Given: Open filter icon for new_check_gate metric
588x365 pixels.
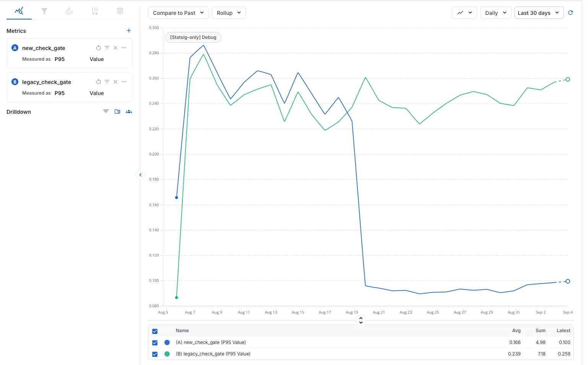Looking at the screenshot, I should tap(107, 48).
